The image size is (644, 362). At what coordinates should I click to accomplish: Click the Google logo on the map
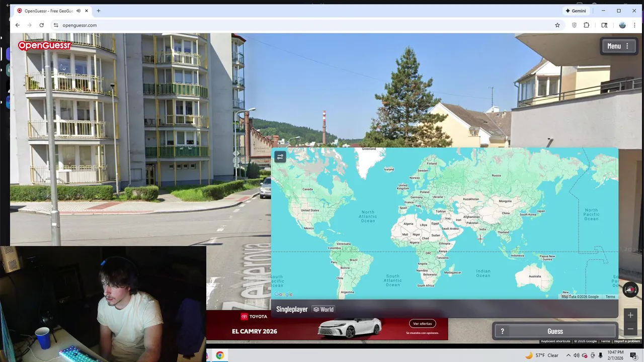tap(283, 294)
